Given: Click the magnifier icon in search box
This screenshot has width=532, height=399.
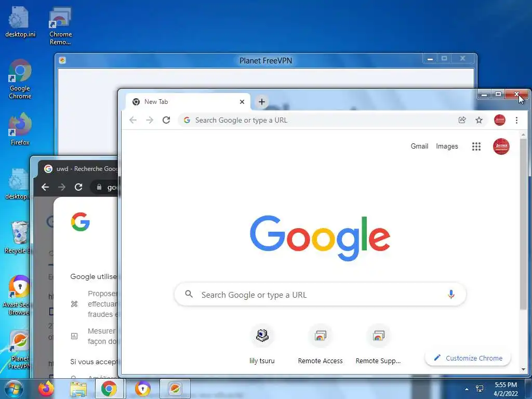Looking at the screenshot, I should tap(189, 294).
